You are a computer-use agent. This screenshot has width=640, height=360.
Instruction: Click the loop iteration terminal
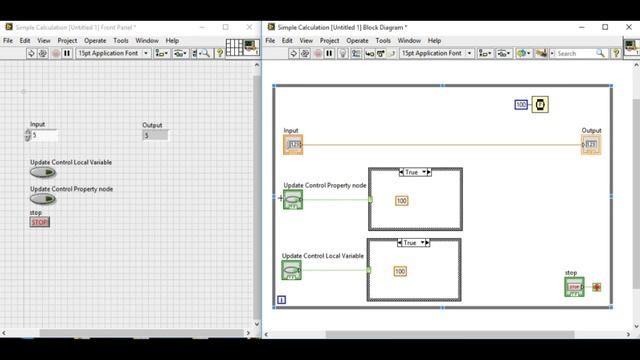282,300
